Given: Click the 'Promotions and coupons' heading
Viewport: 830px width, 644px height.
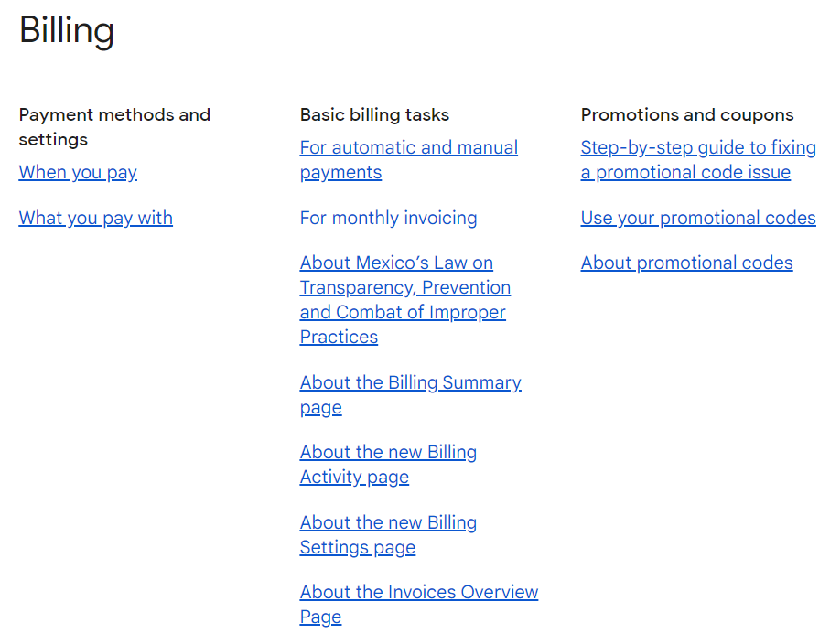Looking at the screenshot, I should [687, 115].
